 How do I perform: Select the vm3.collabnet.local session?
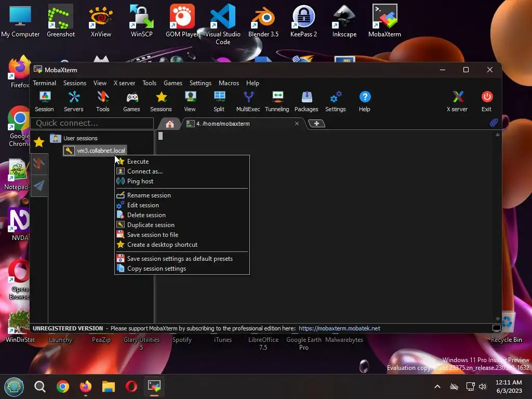pos(95,151)
